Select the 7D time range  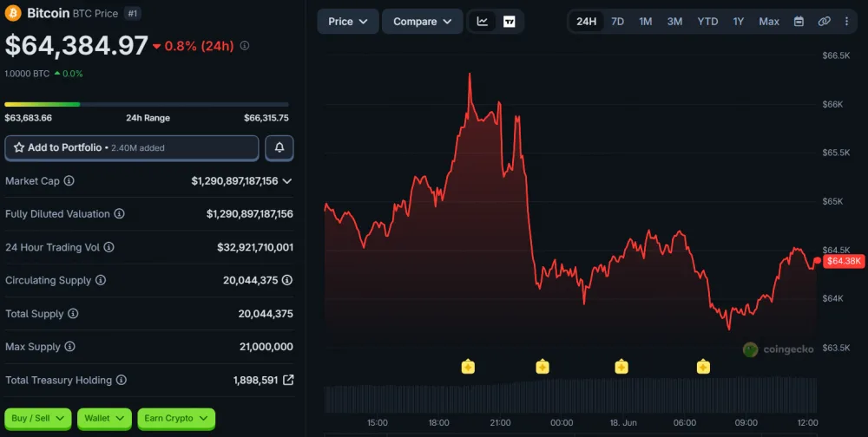(618, 22)
